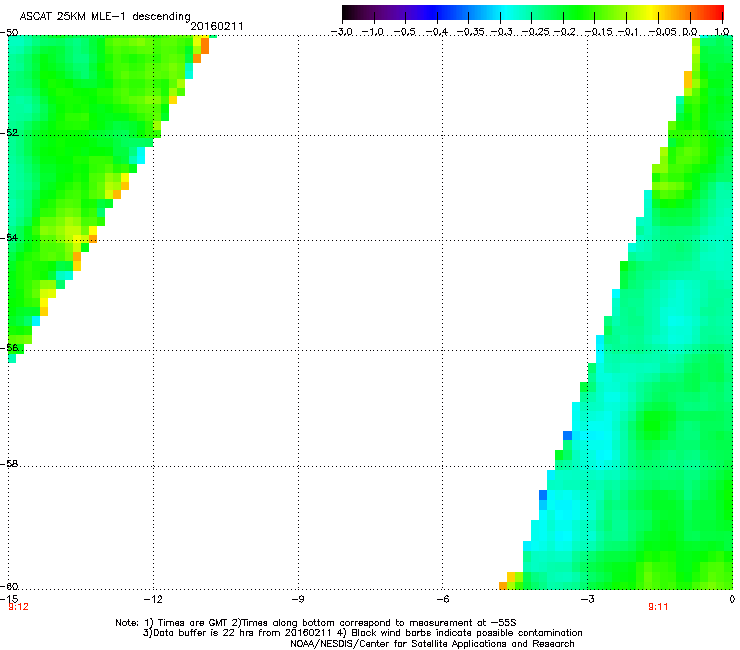
Task: Click the NOAA/NESDIS credit line
Action: pos(432,644)
